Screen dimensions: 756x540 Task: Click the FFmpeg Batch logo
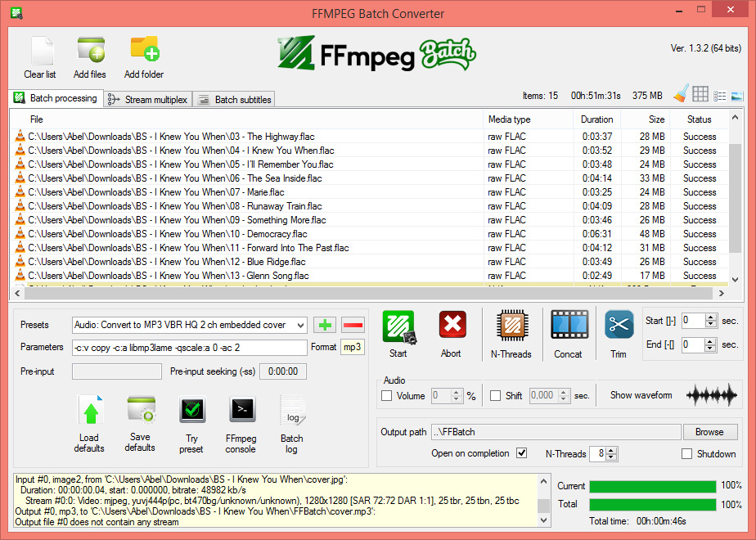click(x=377, y=53)
